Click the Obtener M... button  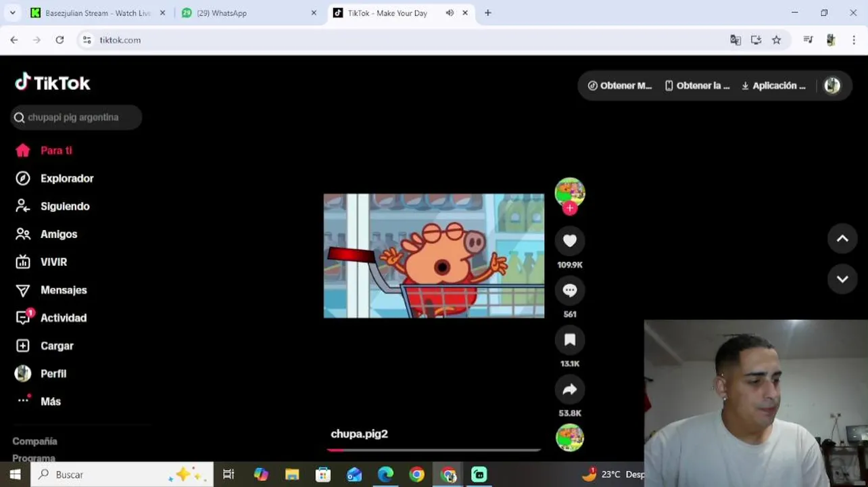620,85
